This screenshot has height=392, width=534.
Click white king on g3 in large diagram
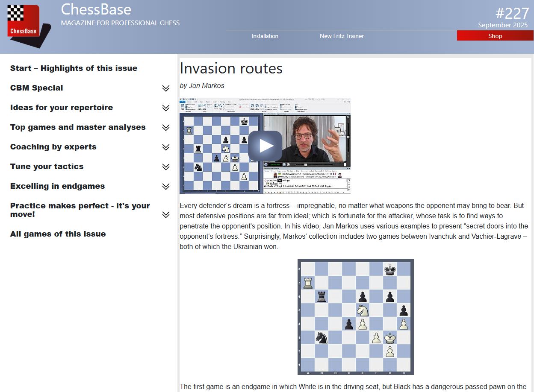(x=389, y=338)
